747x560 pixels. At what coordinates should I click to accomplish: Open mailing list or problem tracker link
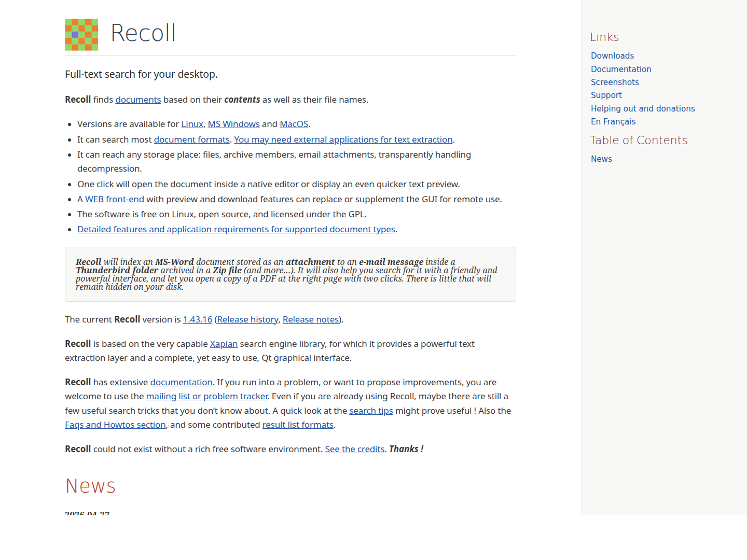[207, 396]
